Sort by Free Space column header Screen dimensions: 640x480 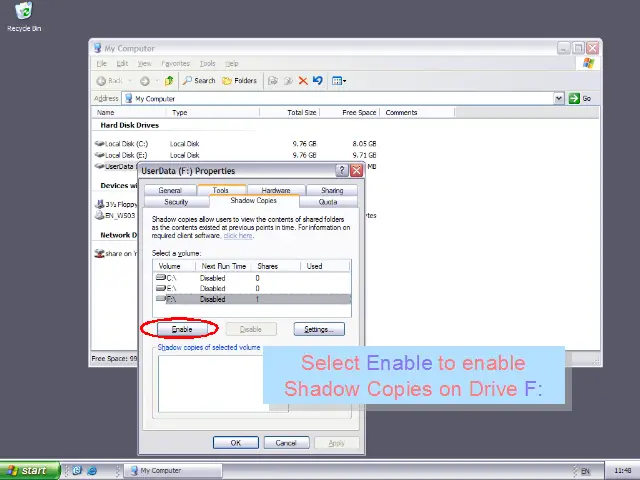[349, 112]
